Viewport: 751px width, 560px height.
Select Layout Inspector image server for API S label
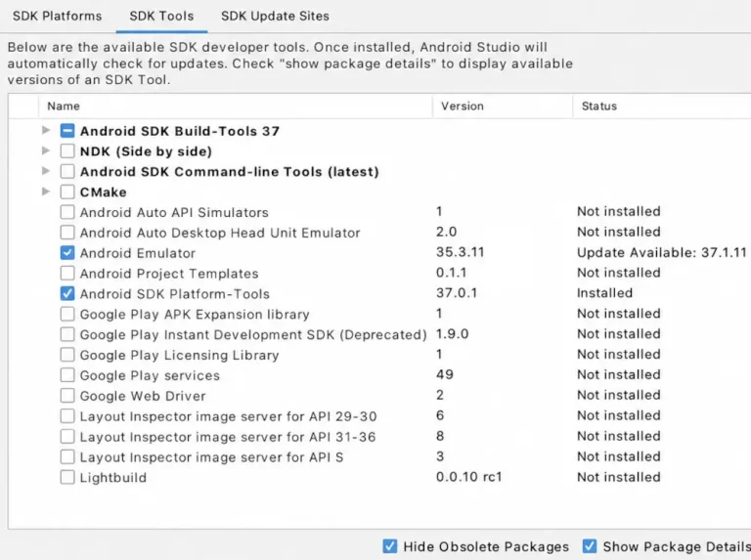(211, 457)
